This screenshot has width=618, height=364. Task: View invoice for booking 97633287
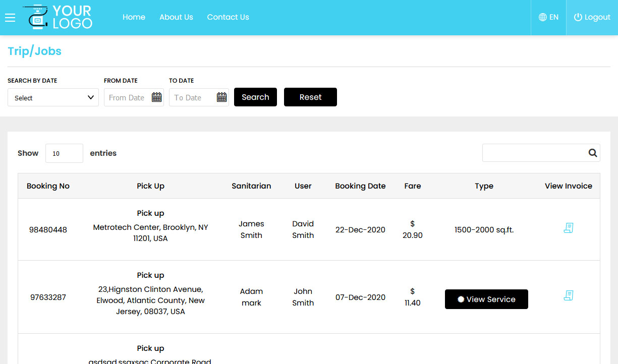coord(569,295)
